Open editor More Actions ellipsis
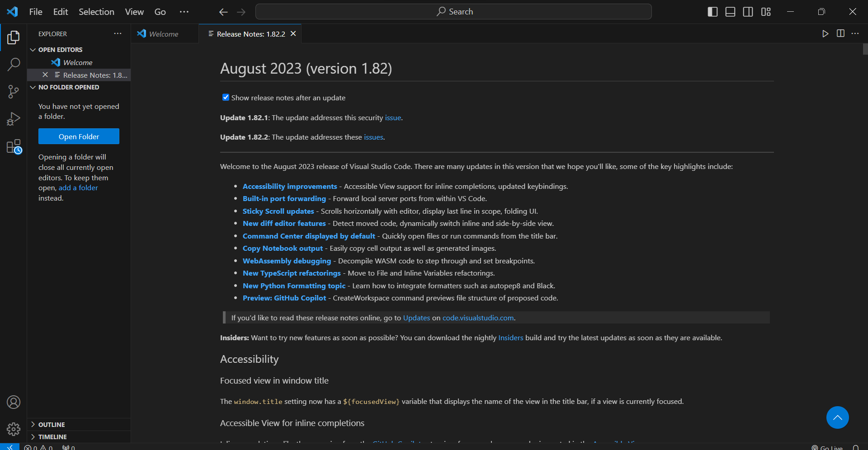This screenshot has height=450, width=868. point(855,33)
